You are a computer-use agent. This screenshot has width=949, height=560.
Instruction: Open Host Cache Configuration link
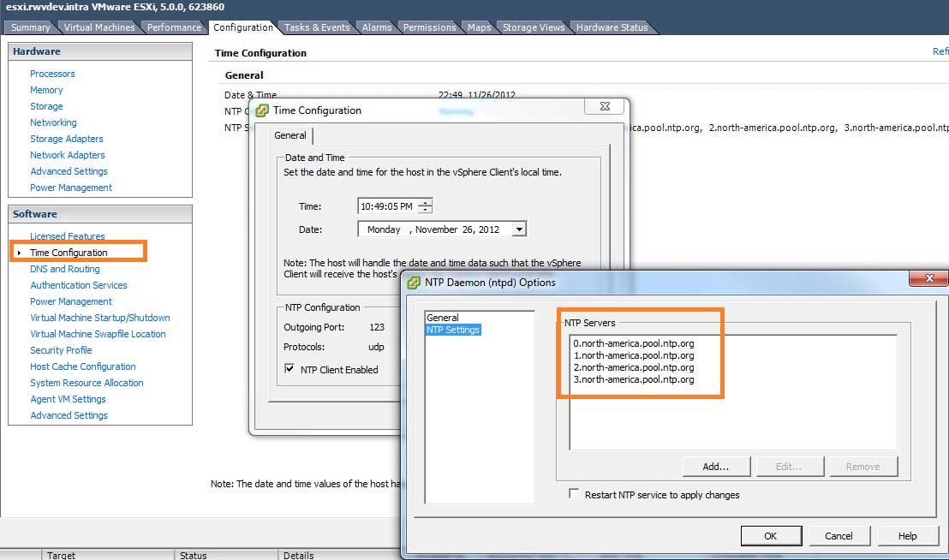pyautogui.click(x=83, y=367)
